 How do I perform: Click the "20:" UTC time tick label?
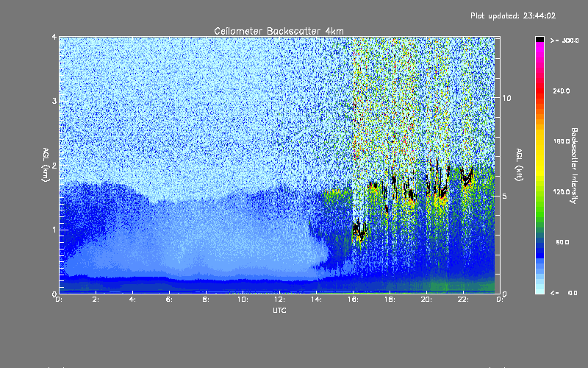pos(426,300)
